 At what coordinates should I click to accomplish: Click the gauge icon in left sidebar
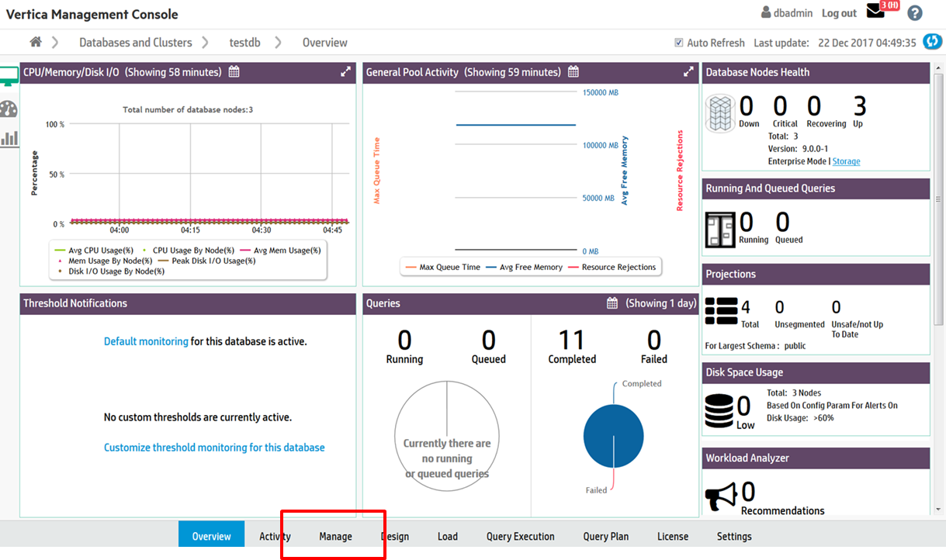[9, 109]
